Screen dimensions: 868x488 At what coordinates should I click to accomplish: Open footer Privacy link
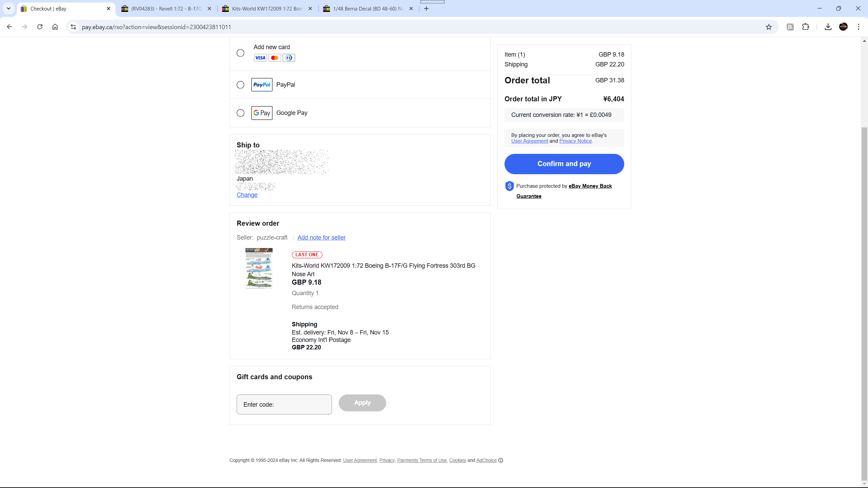point(387,460)
